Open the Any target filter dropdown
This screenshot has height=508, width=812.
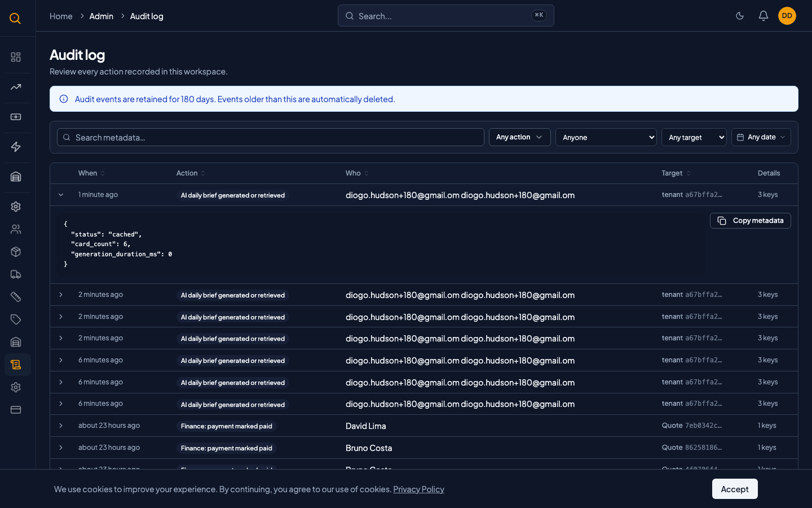(694, 137)
